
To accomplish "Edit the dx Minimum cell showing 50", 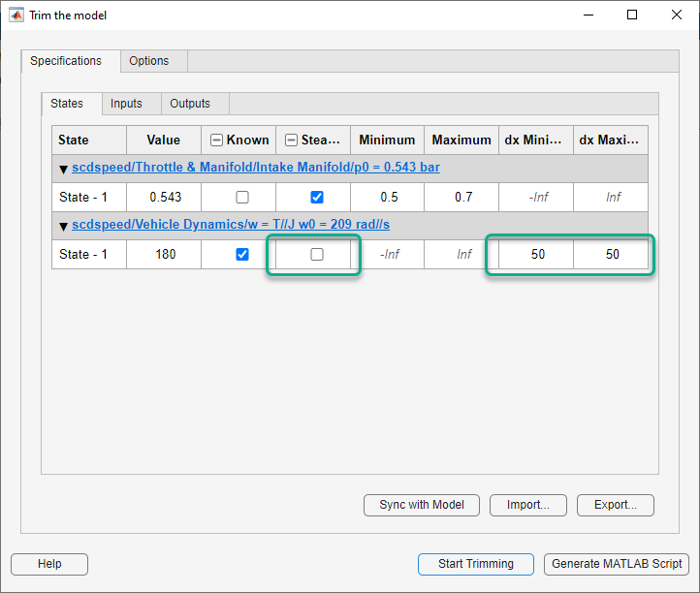I will (x=536, y=254).
